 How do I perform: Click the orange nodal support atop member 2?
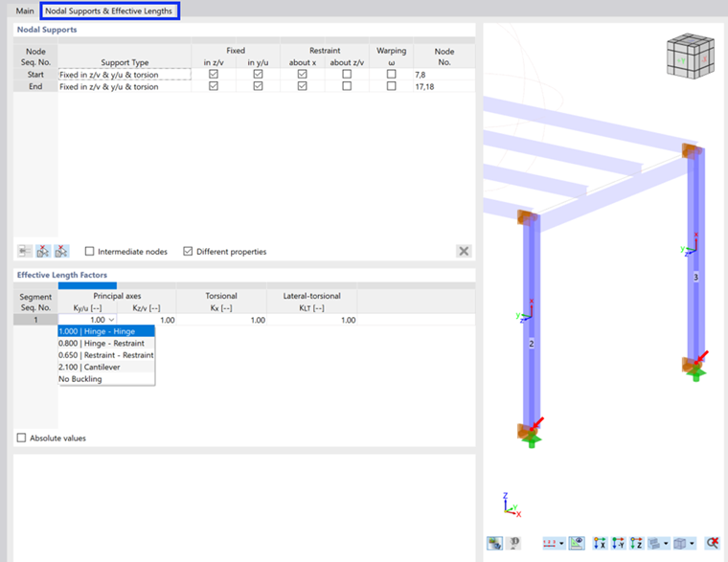(x=526, y=217)
